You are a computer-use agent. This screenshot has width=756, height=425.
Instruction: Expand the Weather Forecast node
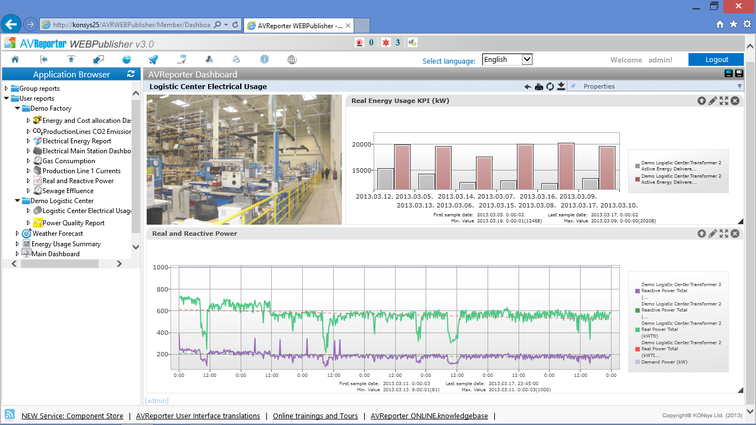17,233
